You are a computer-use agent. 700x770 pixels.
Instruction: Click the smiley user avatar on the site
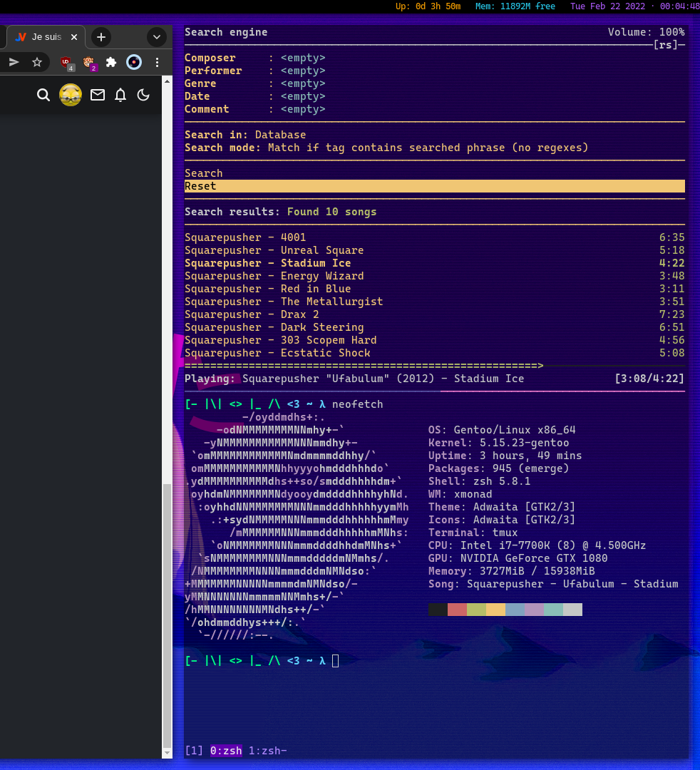71,95
